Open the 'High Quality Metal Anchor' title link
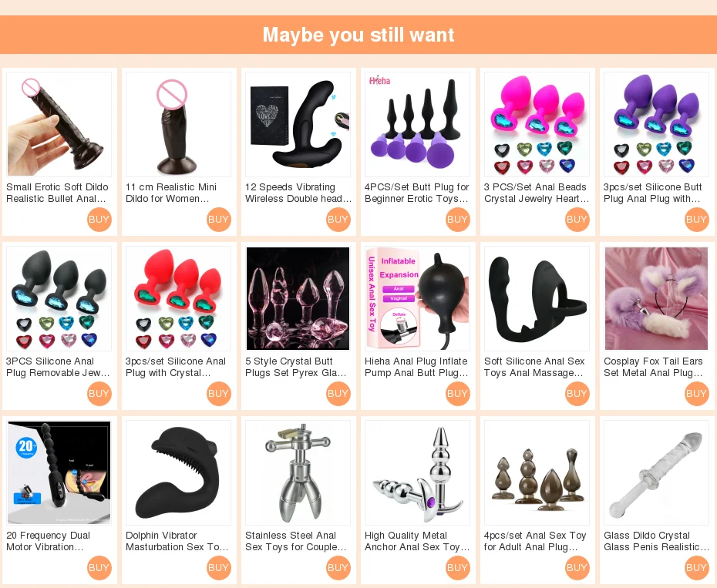 417,541
